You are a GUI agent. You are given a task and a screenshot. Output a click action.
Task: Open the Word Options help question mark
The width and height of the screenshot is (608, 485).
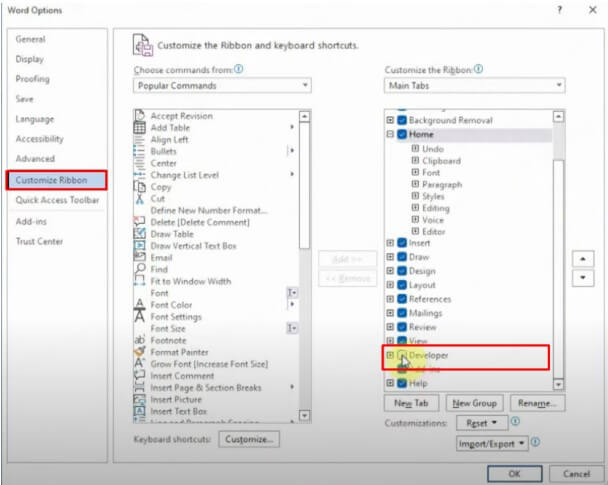click(x=560, y=10)
